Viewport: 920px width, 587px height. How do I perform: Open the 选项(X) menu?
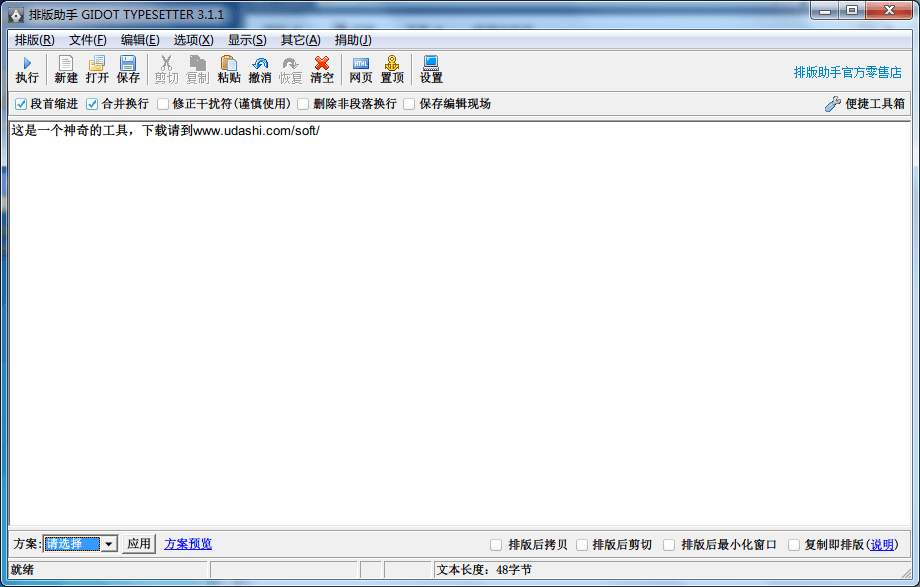tap(194, 40)
